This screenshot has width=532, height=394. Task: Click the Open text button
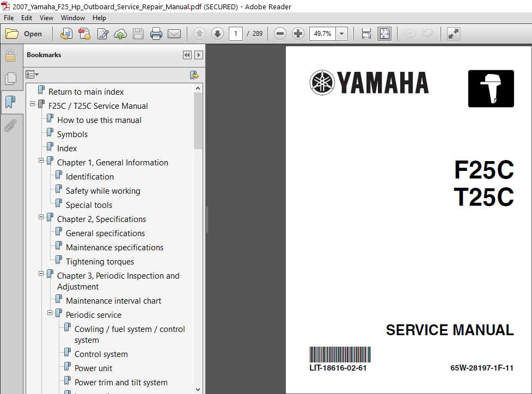pyautogui.click(x=33, y=34)
